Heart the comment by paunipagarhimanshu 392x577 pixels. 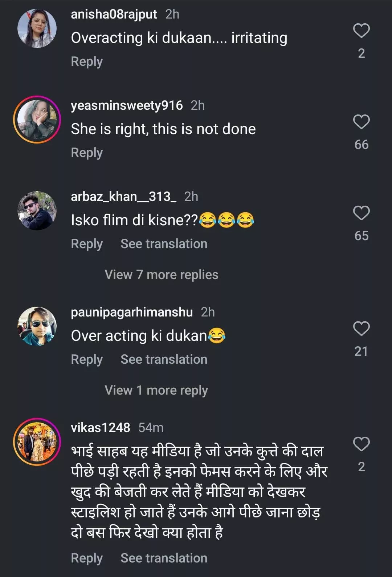tap(361, 328)
